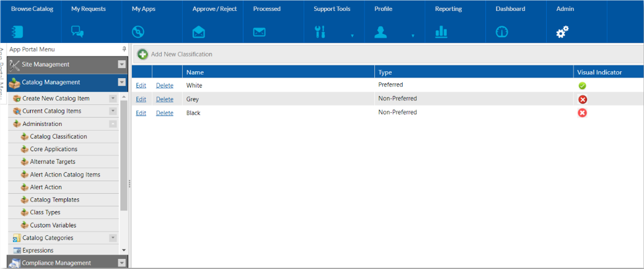Open Approve / Reject envelope icon
This screenshot has height=269, width=644.
[x=199, y=32]
